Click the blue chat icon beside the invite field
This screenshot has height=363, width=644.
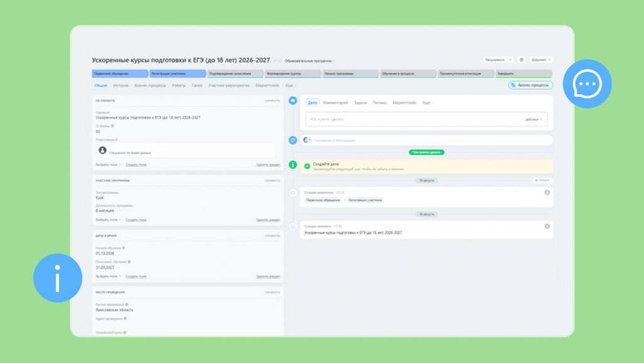(x=293, y=140)
